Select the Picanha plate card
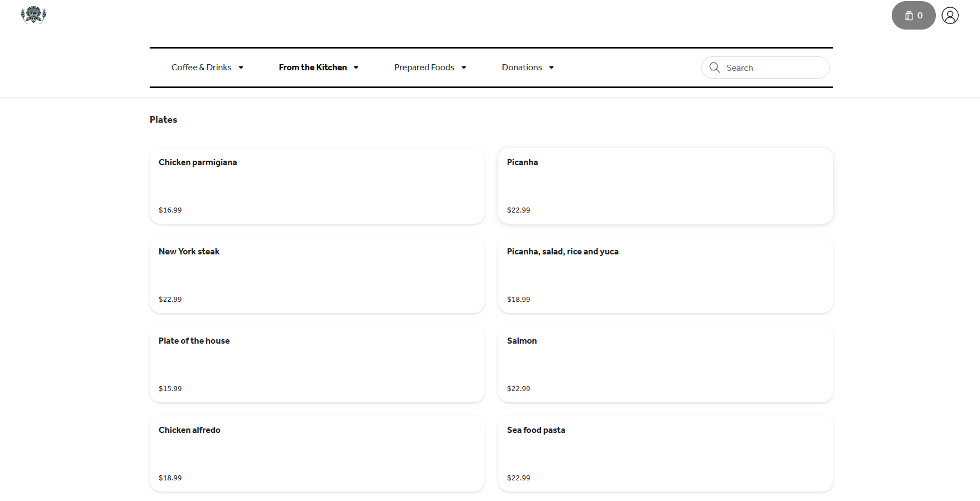The height and width of the screenshot is (501, 980). pyautogui.click(x=665, y=186)
